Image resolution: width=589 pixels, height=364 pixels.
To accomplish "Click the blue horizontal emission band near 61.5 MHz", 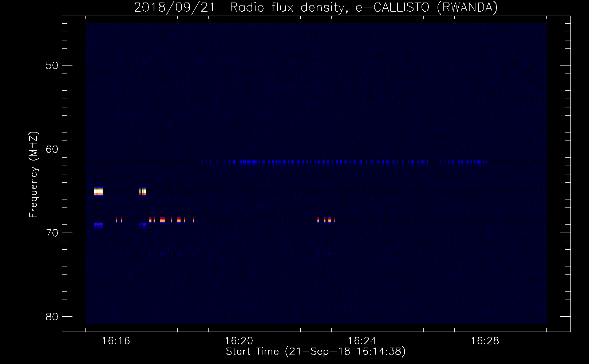I will [x=343, y=162].
